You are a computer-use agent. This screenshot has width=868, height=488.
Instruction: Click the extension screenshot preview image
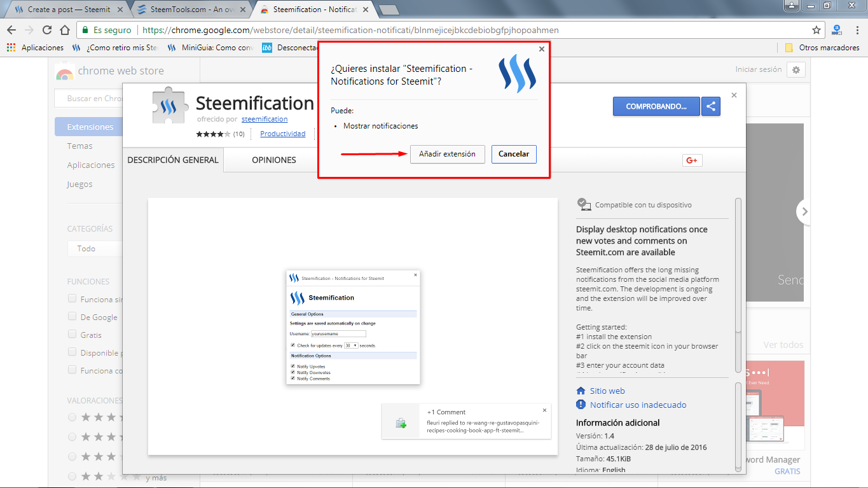[x=353, y=326]
